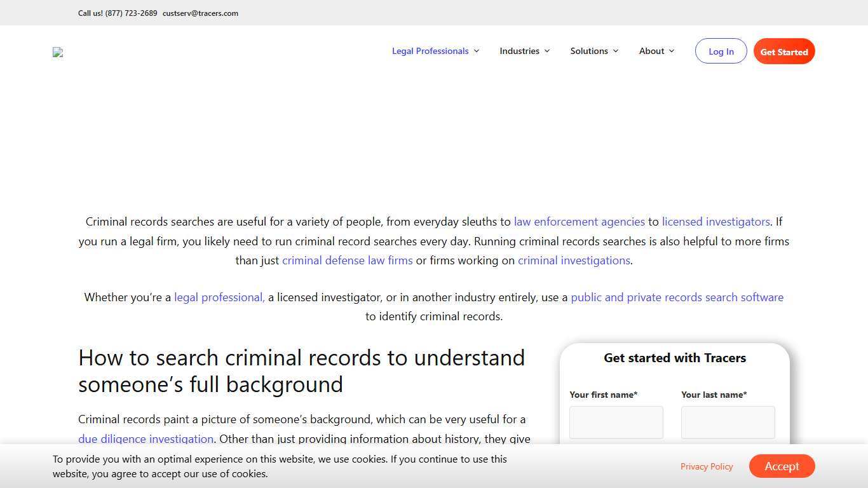Expand the About navigation dropdown

pos(652,51)
